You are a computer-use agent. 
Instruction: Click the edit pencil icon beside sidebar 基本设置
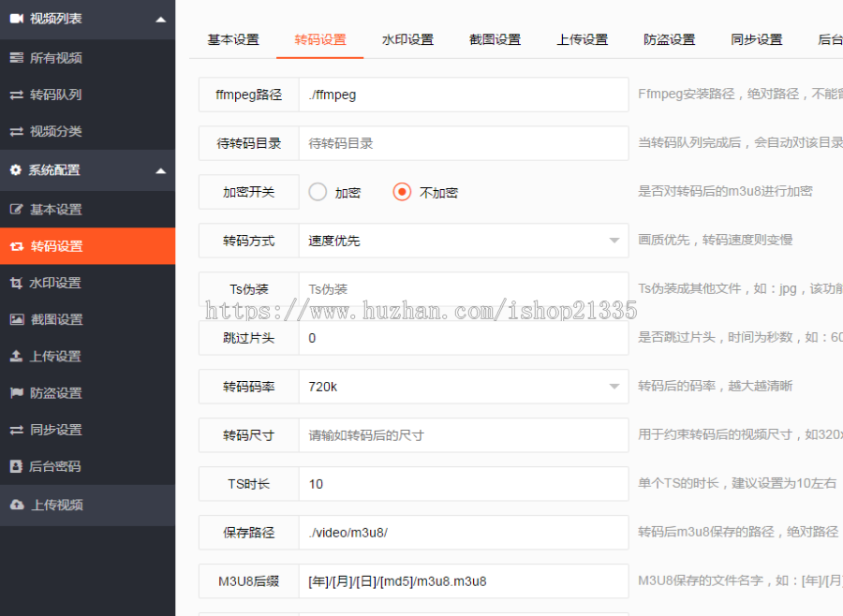pyautogui.click(x=17, y=209)
